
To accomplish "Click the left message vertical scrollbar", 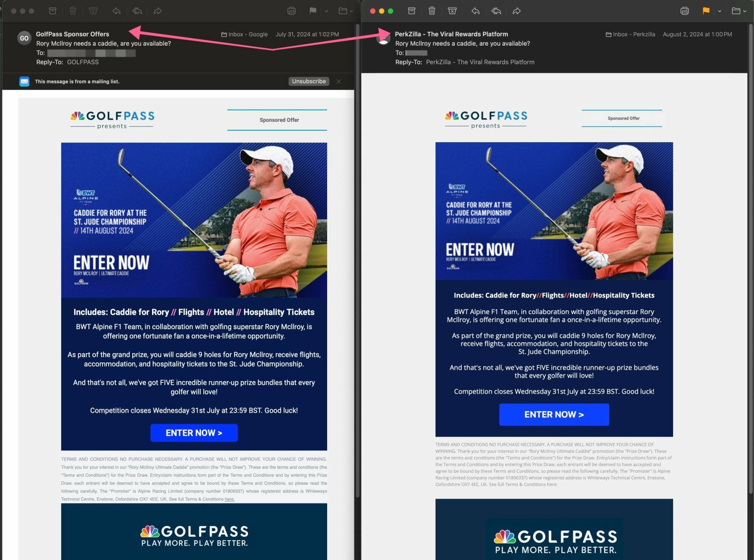I will (357, 260).
